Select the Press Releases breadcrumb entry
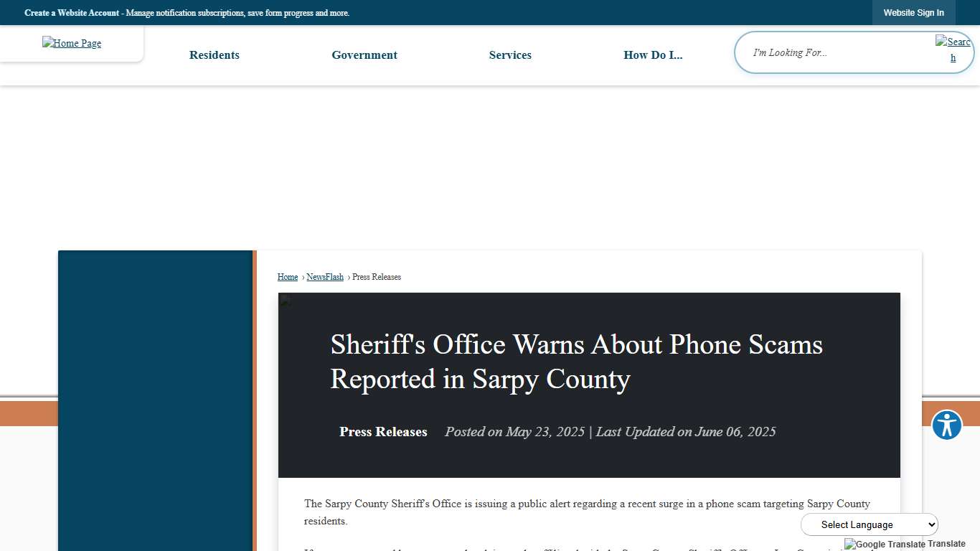 (377, 277)
